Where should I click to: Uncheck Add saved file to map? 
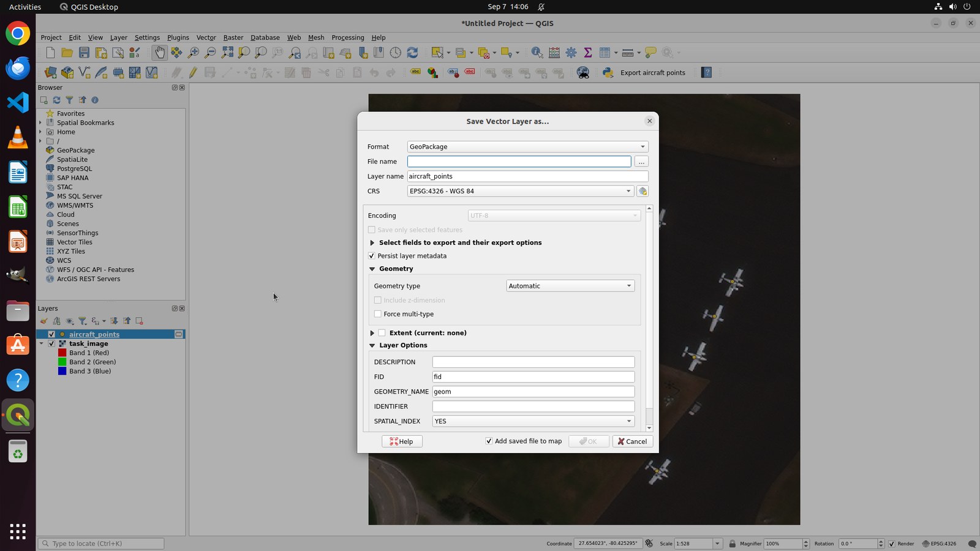(489, 441)
